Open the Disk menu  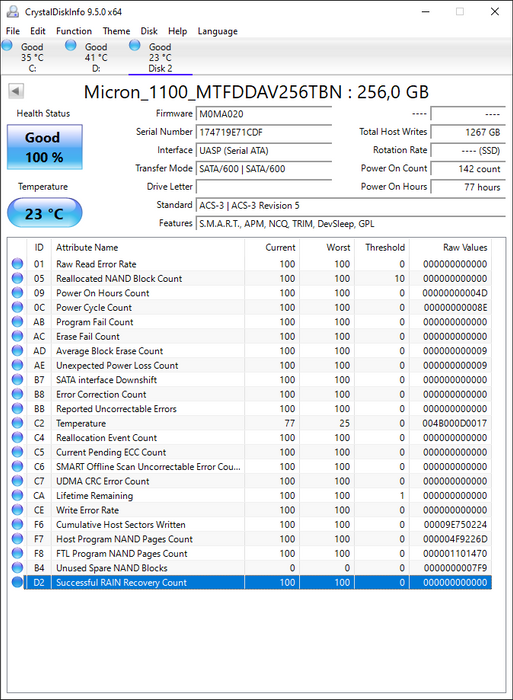pyautogui.click(x=149, y=31)
